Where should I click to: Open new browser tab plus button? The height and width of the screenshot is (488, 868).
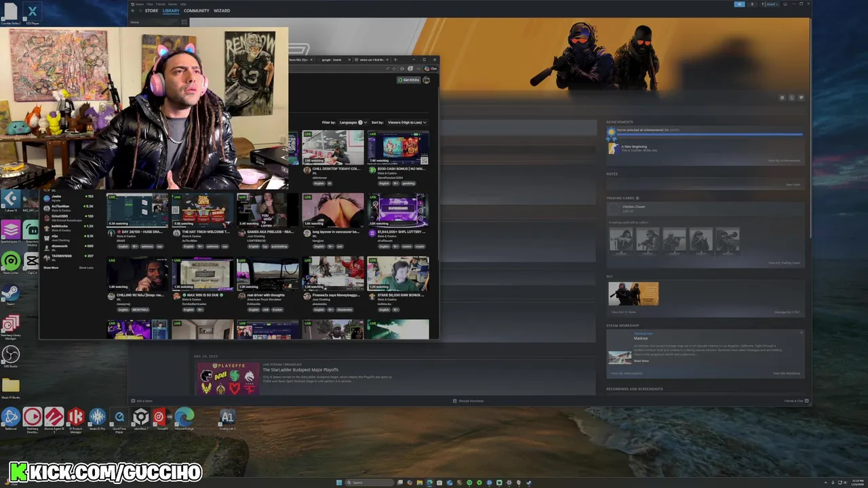[x=395, y=60]
